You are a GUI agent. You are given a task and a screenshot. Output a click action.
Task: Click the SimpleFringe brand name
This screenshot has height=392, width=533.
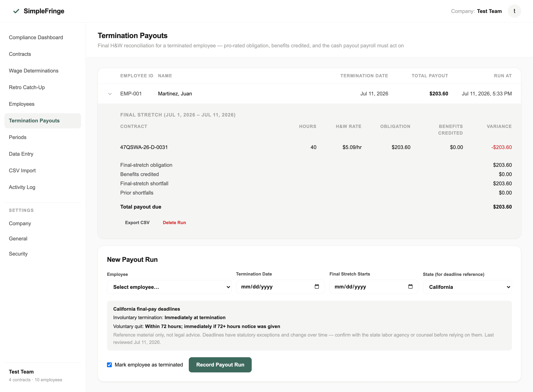click(x=44, y=11)
